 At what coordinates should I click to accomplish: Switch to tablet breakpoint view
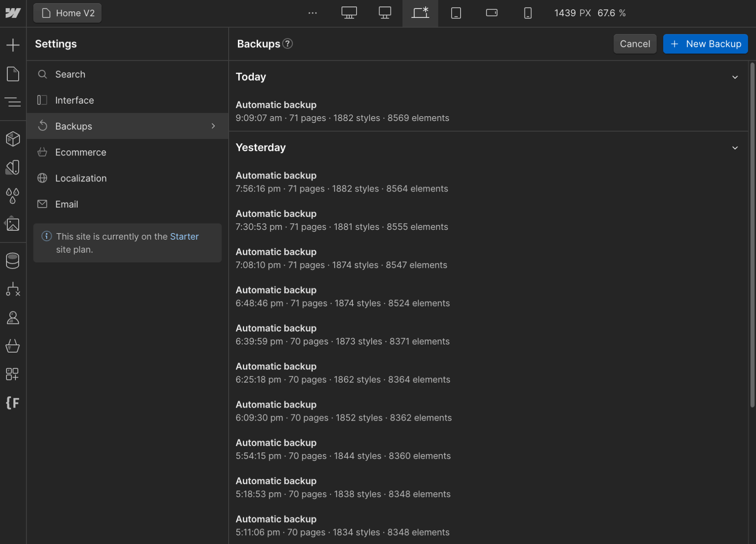456,13
